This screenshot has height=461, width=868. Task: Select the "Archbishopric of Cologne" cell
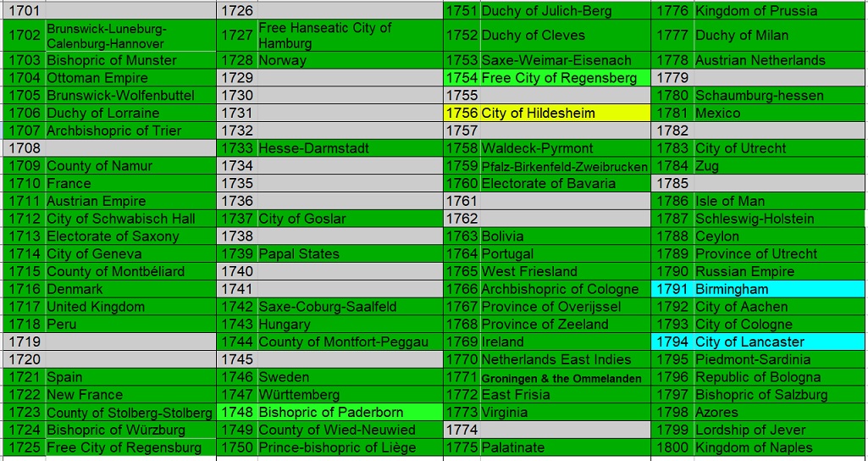(x=565, y=289)
